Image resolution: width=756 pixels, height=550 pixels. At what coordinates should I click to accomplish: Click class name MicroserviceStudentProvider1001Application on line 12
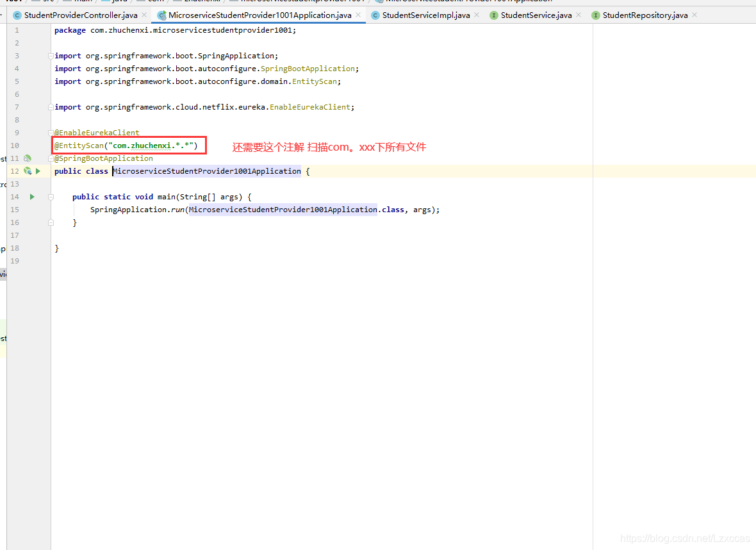207,171
